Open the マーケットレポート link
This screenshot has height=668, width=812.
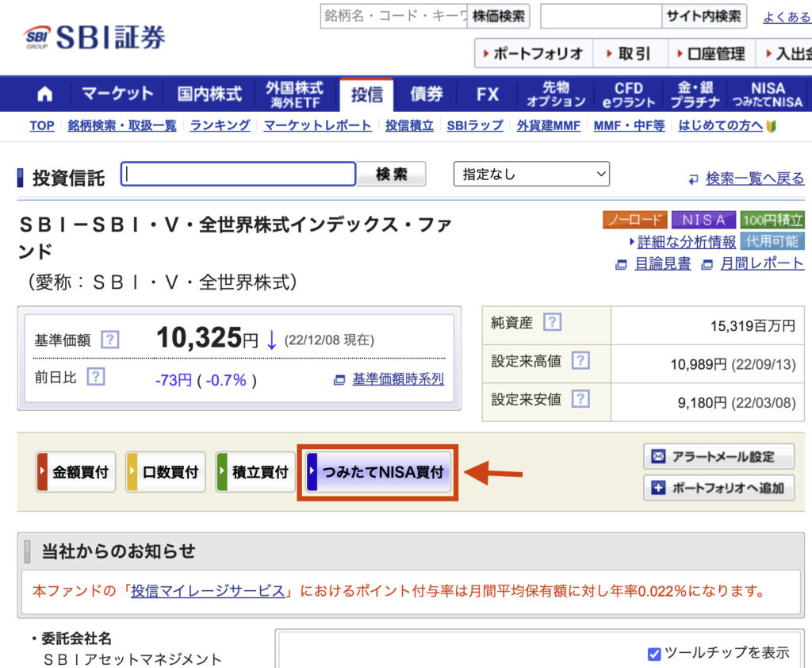[x=317, y=126]
